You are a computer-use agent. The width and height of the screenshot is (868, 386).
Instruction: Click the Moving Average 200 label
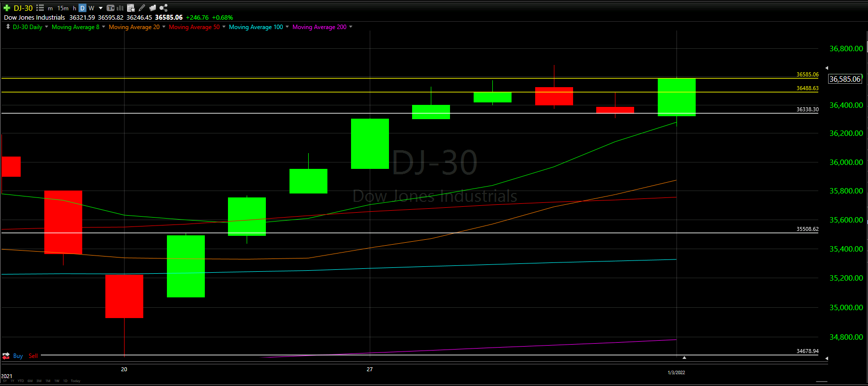pos(320,27)
